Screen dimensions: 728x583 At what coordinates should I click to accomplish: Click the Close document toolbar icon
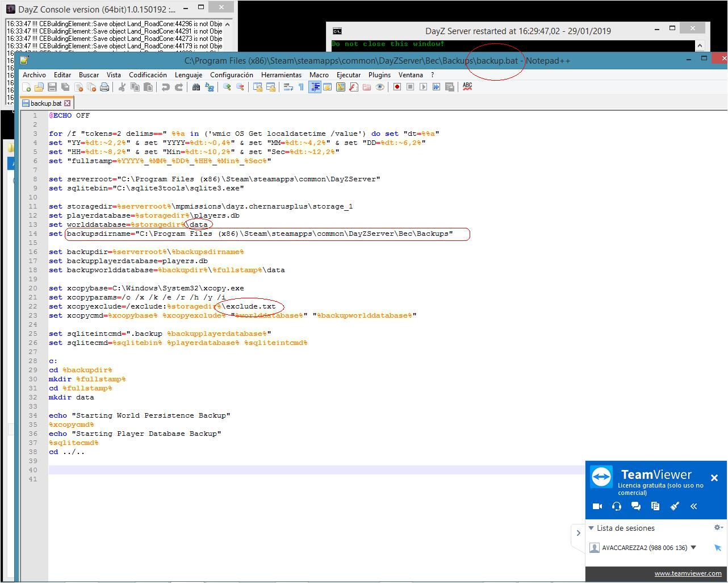(x=78, y=87)
